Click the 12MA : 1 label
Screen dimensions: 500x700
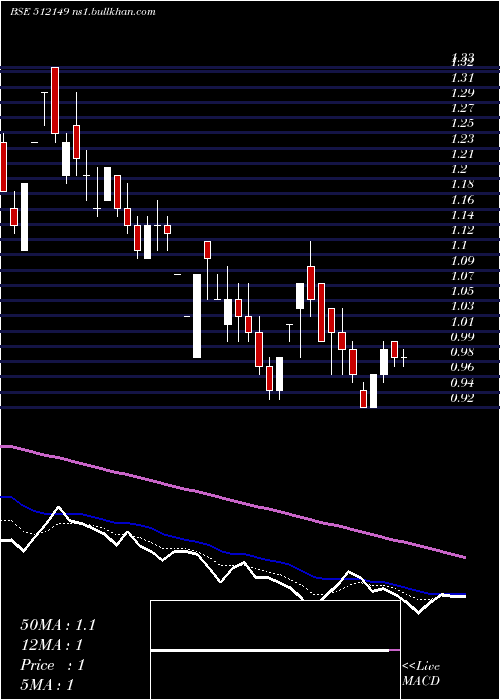pyautogui.click(x=52, y=645)
